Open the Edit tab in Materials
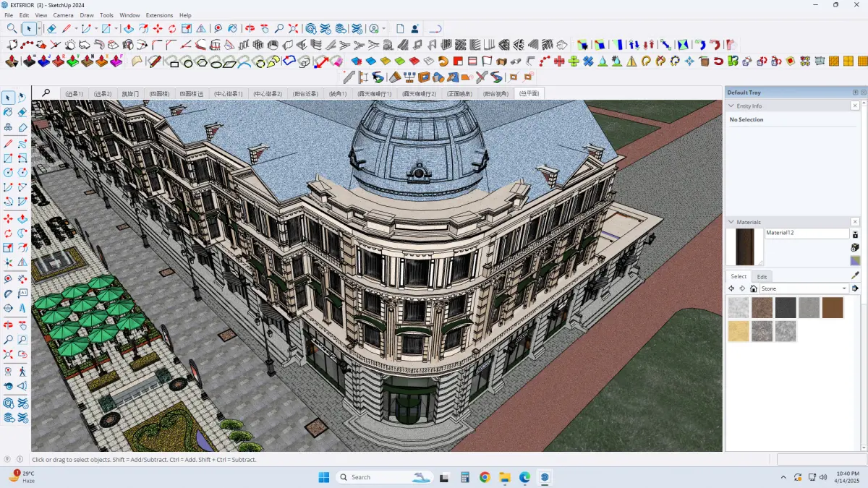868x488 pixels. (x=762, y=276)
